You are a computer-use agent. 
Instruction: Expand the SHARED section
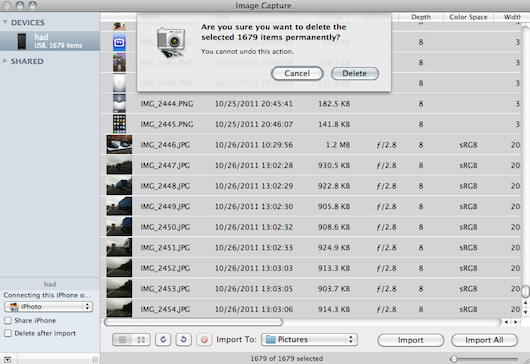(5, 61)
